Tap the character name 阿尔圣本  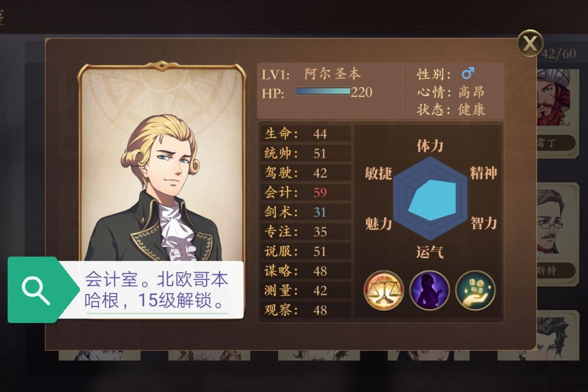(332, 73)
